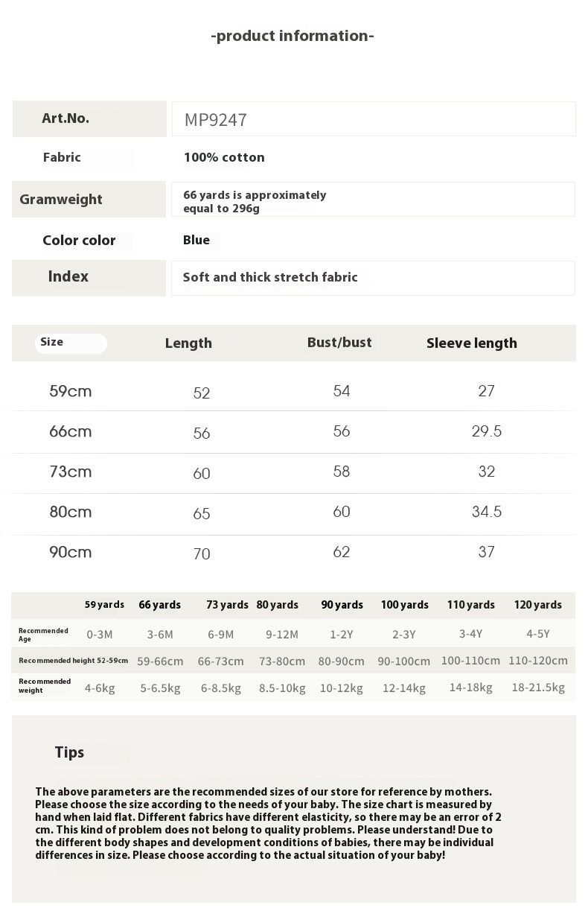Screen dimensions: 588x911
Task: Click the Length column header
Action: 188,343
